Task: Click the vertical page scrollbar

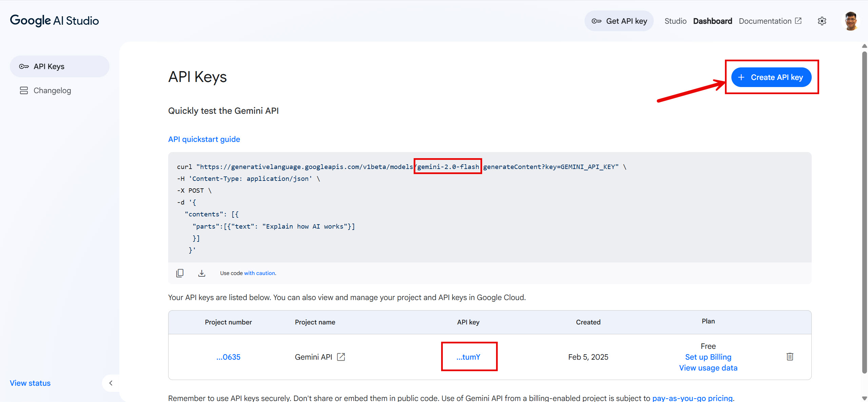Action: [x=865, y=213]
